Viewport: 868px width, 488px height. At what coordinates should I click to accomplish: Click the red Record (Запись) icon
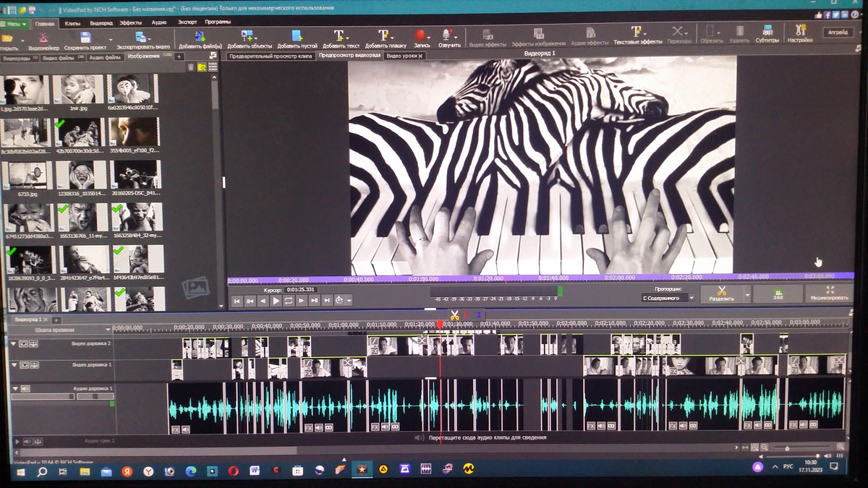tap(420, 35)
